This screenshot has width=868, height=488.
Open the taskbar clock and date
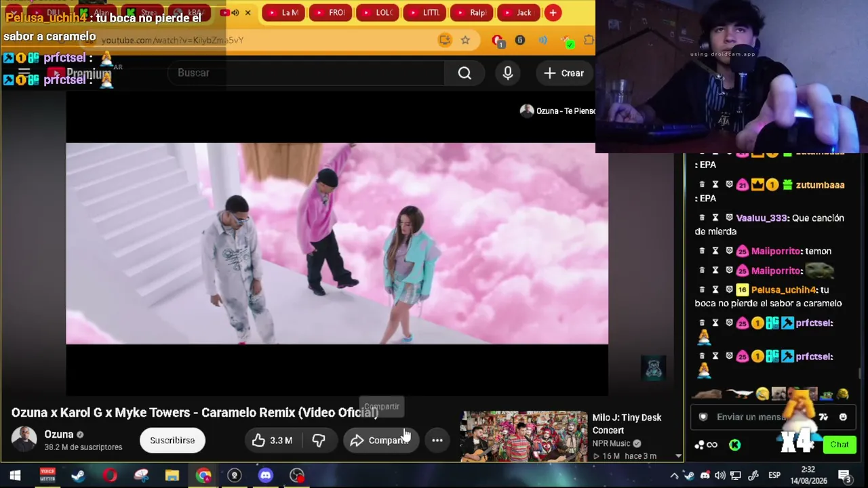808,475
